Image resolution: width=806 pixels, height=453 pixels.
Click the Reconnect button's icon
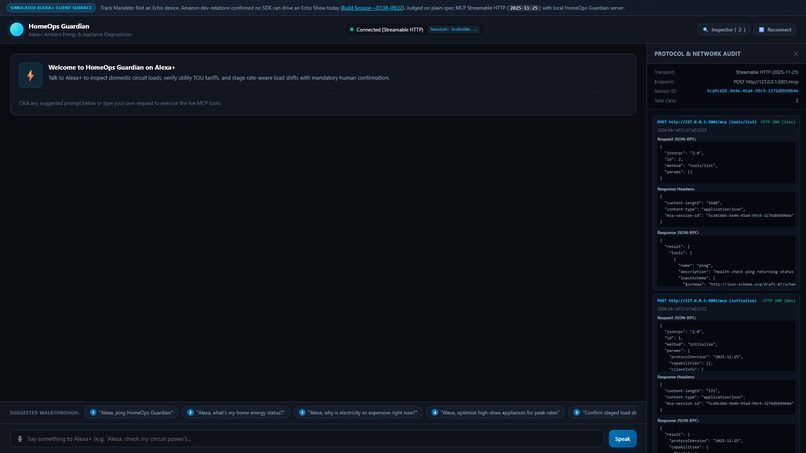pos(761,30)
